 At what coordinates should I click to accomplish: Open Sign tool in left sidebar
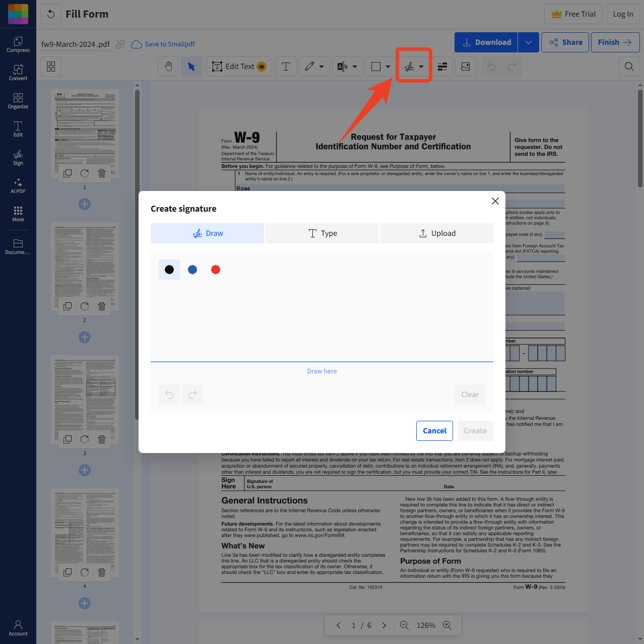(18, 157)
